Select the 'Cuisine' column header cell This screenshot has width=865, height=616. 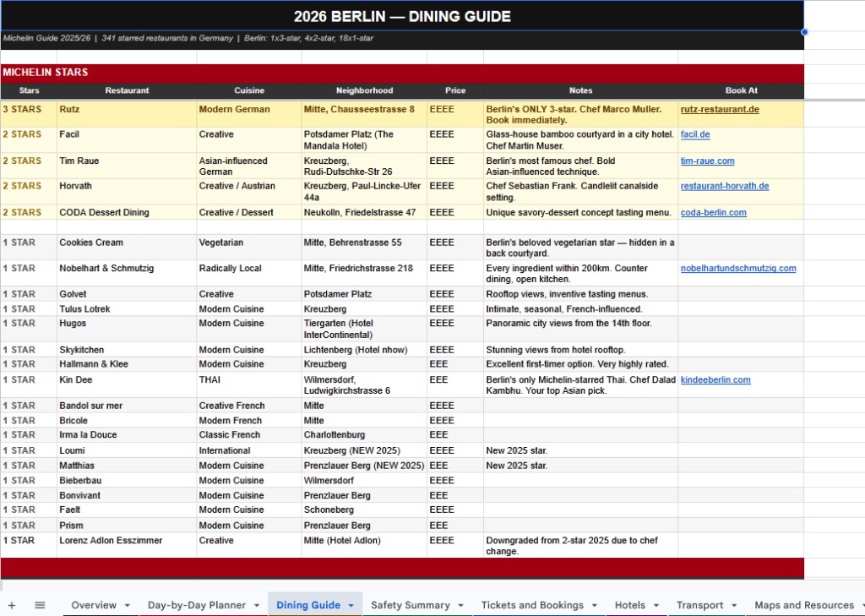249,90
